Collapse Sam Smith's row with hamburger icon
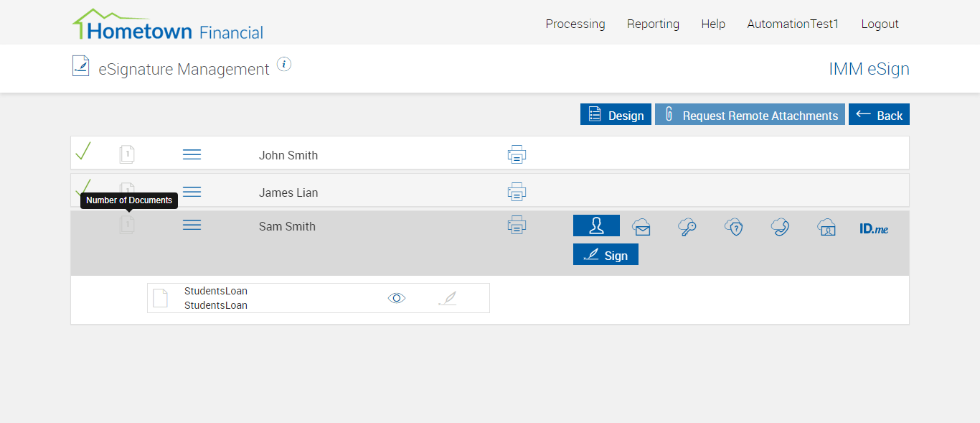 pyautogui.click(x=192, y=225)
